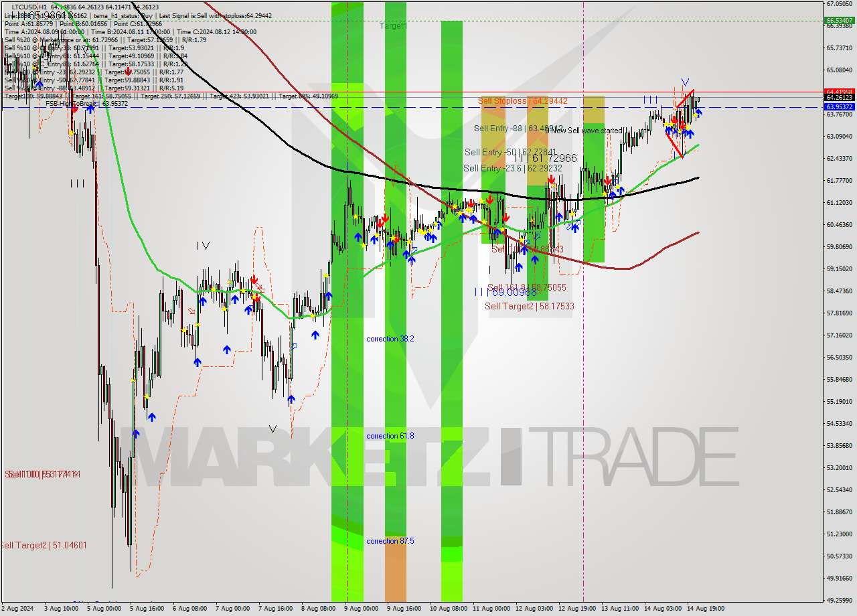Click the '11 Aug 00:00' time label
The width and height of the screenshot is (857, 616).
491,609
